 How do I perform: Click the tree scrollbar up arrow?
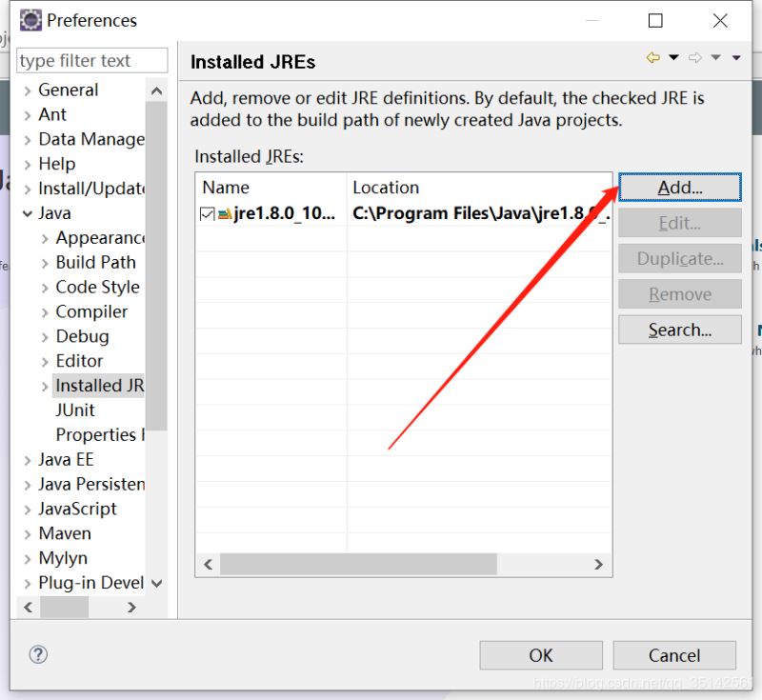coord(156,90)
